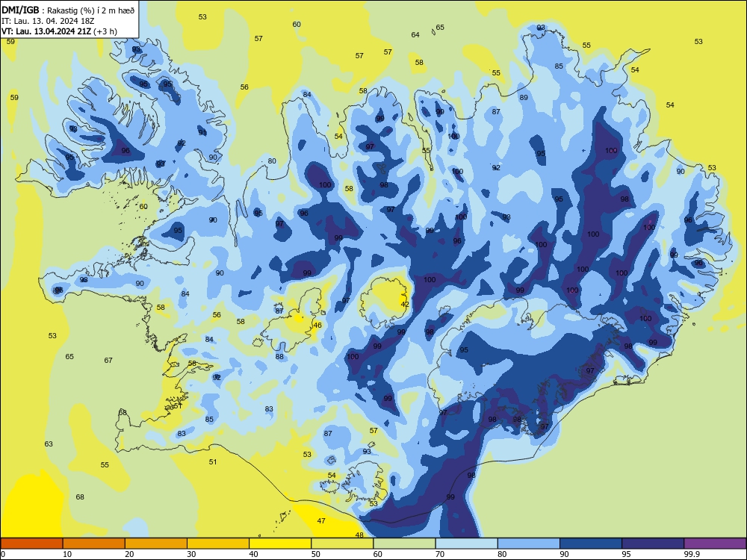Click the 30–40 gold legend swatch
The image size is (747, 560).
click(x=218, y=544)
